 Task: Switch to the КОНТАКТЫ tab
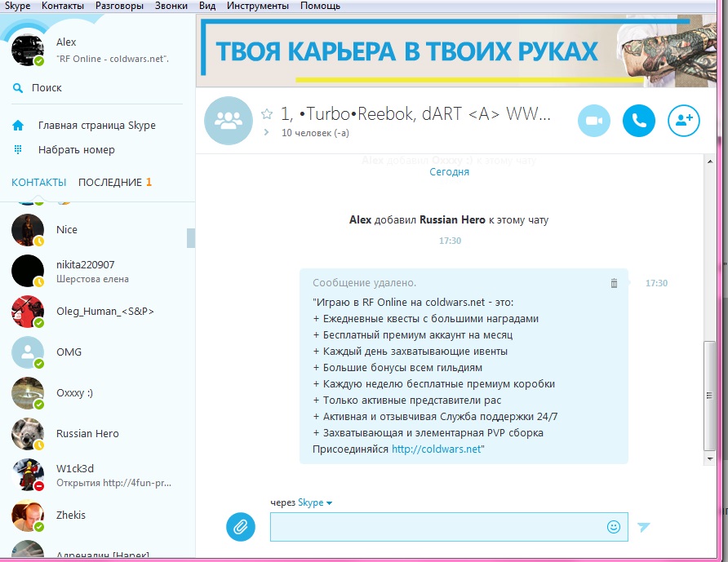click(39, 183)
